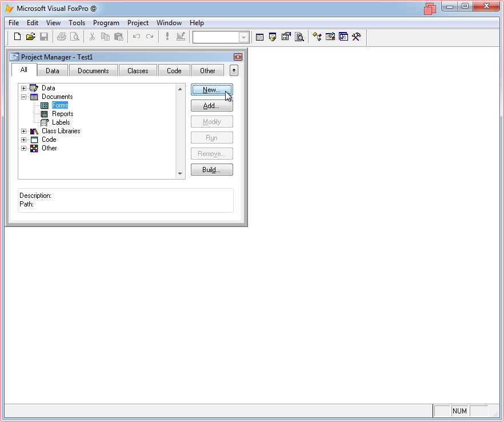The width and height of the screenshot is (504, 422).
Task: Open the Help menu
Action: (197, 23)
